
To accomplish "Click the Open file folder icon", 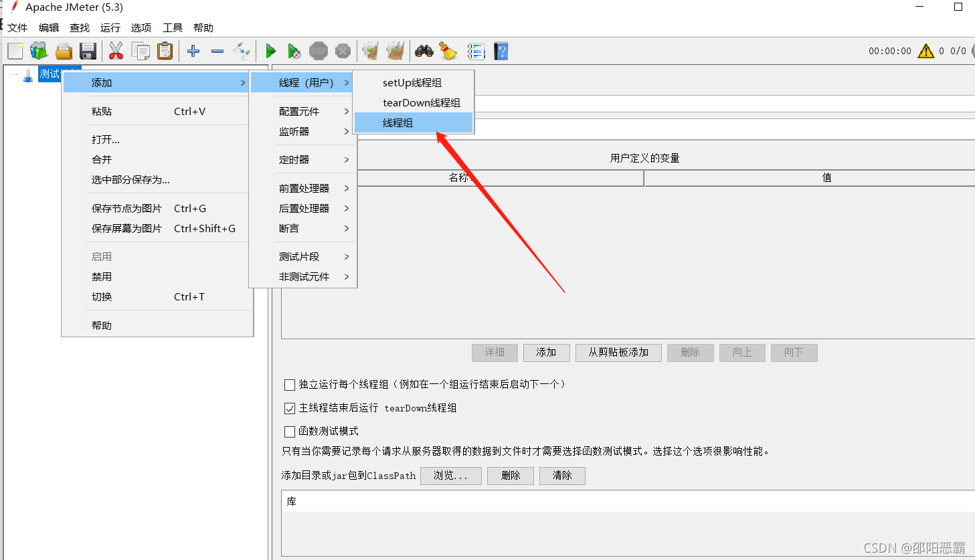I will point(64,51).
